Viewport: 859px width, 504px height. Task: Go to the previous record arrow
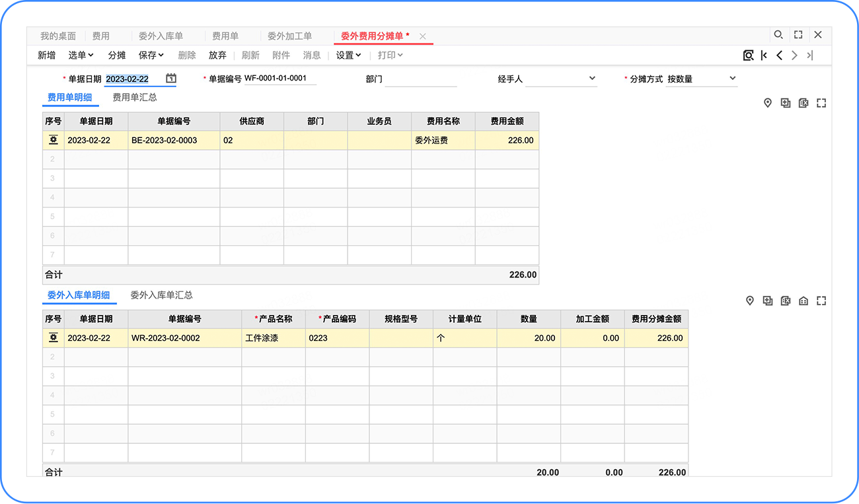tap(779, 55)
